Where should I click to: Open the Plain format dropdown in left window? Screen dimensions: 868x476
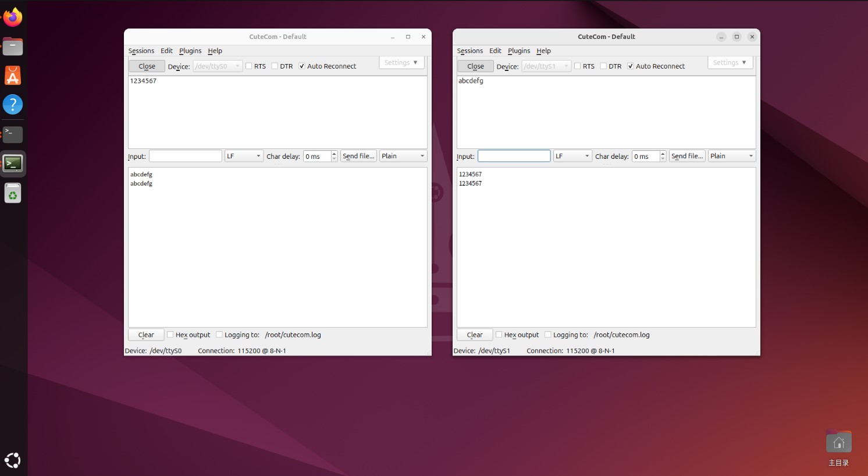pyautogui.click(x=403, y=156)
